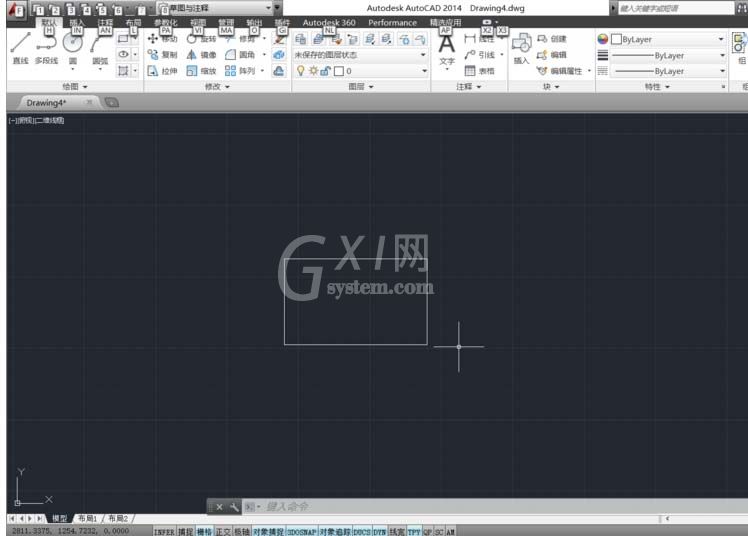Image resolution: width=748 pixels, height=536 pixels.
Task: Click the Trim (修剪) tool
Action: coord(240,39)
